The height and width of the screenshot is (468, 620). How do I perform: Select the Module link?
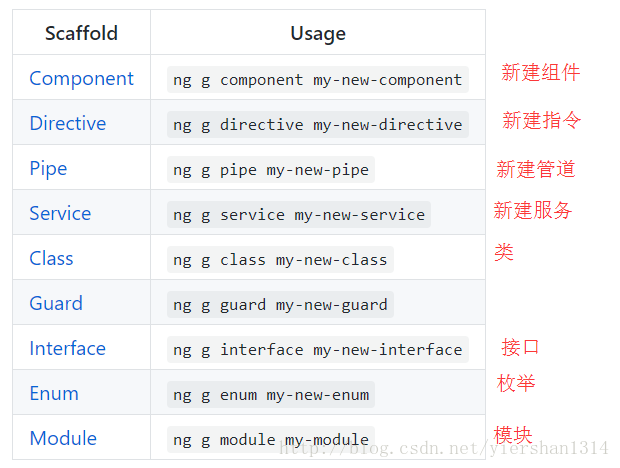pyautogui.click(x=63, y=438)
